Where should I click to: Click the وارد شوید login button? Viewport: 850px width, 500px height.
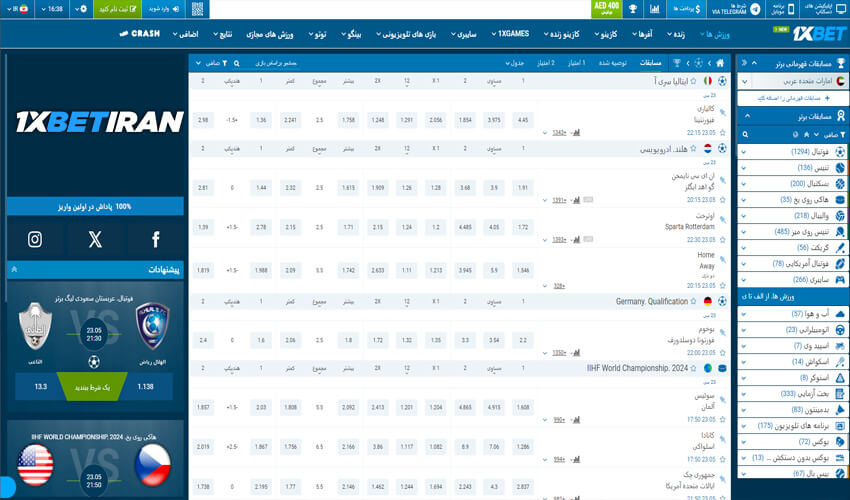click(x=164, y=9)
